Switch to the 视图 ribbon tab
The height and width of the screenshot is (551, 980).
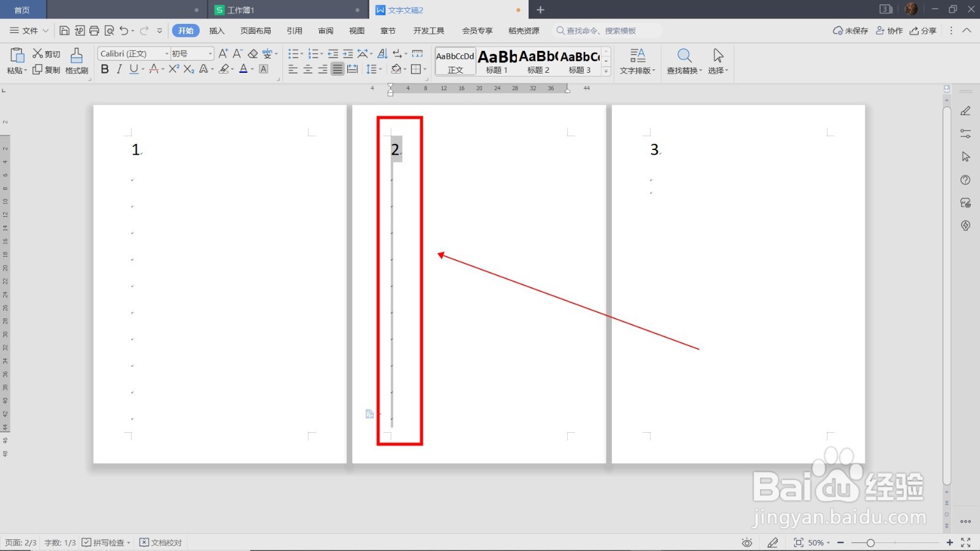coord(357,31)
